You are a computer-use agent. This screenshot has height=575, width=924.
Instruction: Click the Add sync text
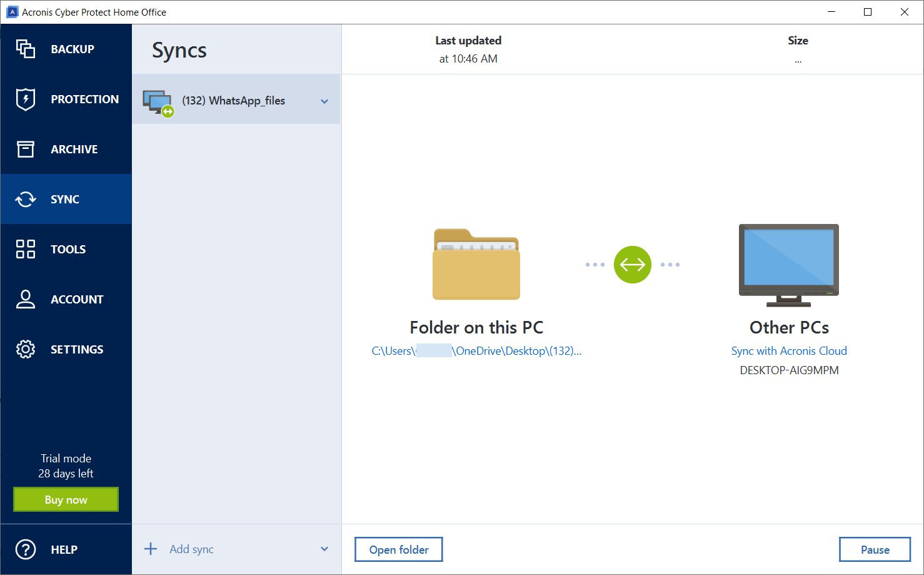[x=191, y=549]
